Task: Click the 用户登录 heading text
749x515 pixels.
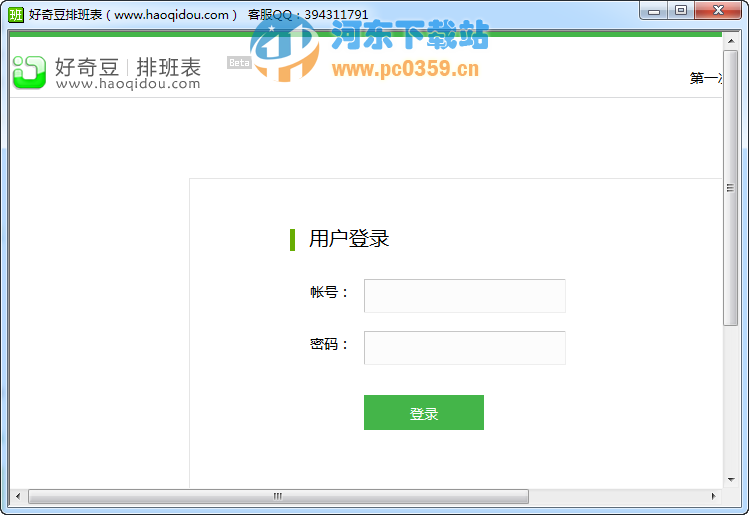Action: tap(349, 238)
